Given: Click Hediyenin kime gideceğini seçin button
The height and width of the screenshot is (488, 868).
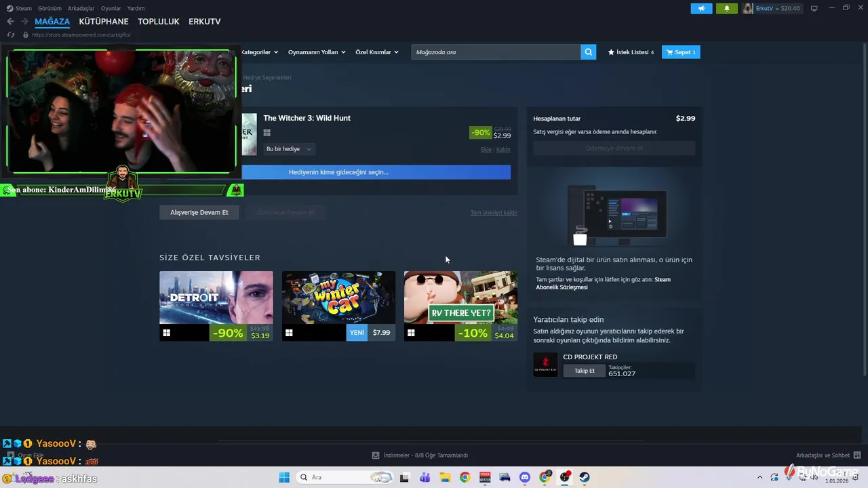Looking at the screenshot, I should coord(376,172).
